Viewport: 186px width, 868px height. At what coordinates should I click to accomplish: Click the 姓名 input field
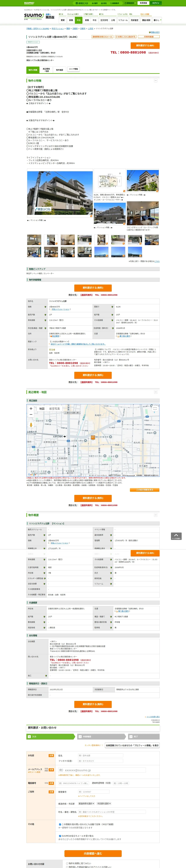[101, 756]
